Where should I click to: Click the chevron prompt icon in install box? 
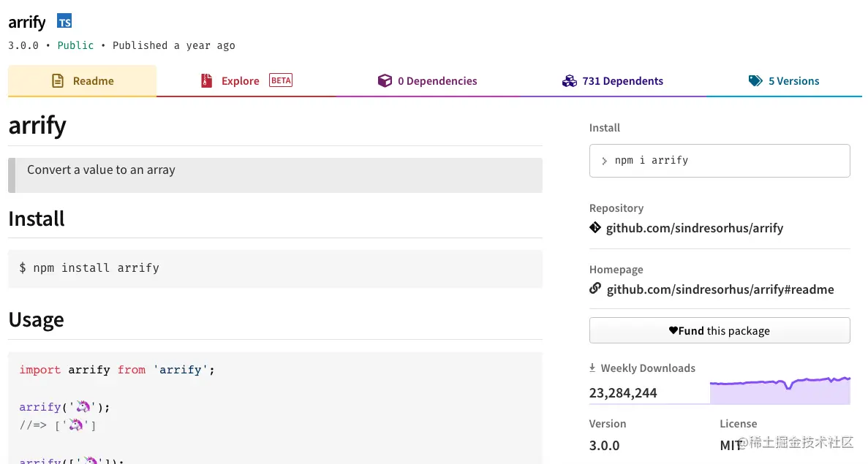(x=604, y=161)
